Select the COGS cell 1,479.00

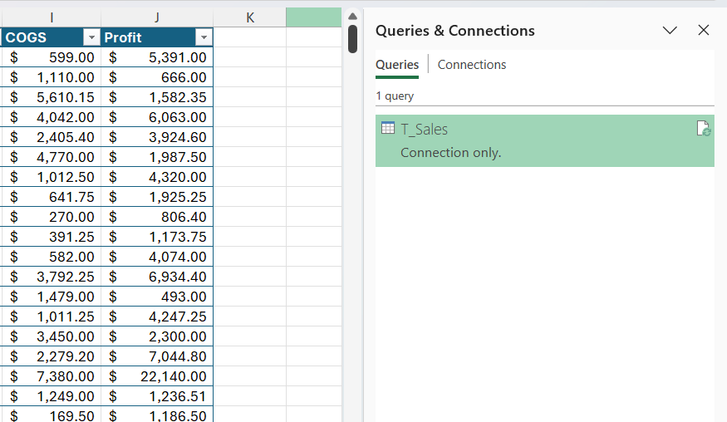pos(51,296)
